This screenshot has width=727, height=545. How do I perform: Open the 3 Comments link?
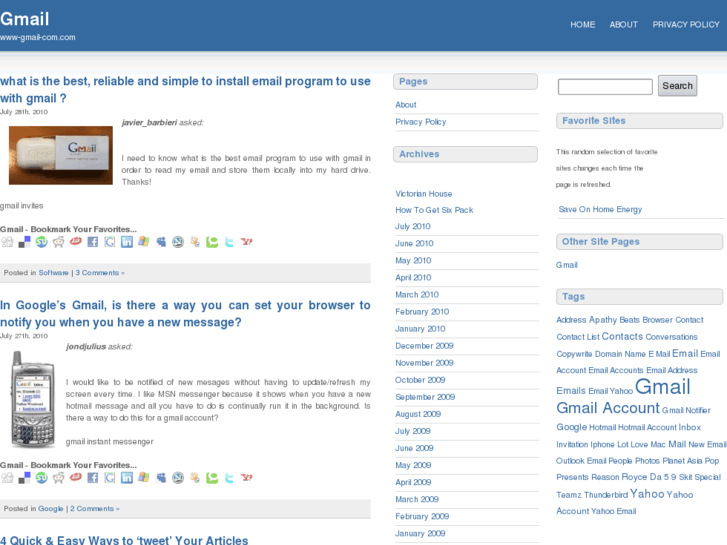click(x=100, y=273)
